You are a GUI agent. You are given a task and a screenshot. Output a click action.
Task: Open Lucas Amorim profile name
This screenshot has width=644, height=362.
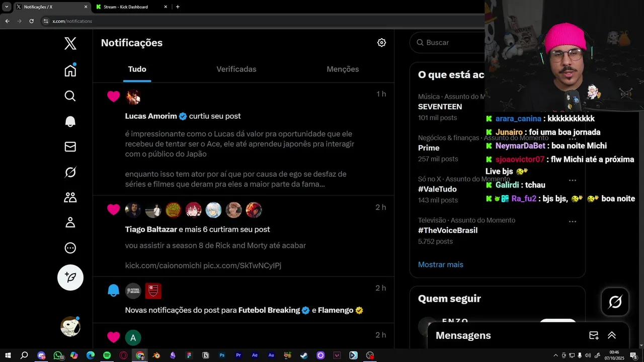click(x=151, y=116)
